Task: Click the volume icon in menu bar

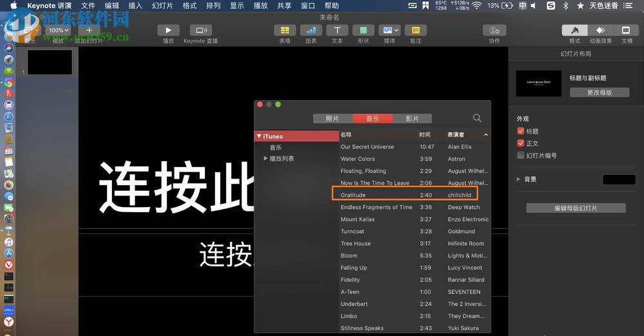Action: [x=533, y=5]
